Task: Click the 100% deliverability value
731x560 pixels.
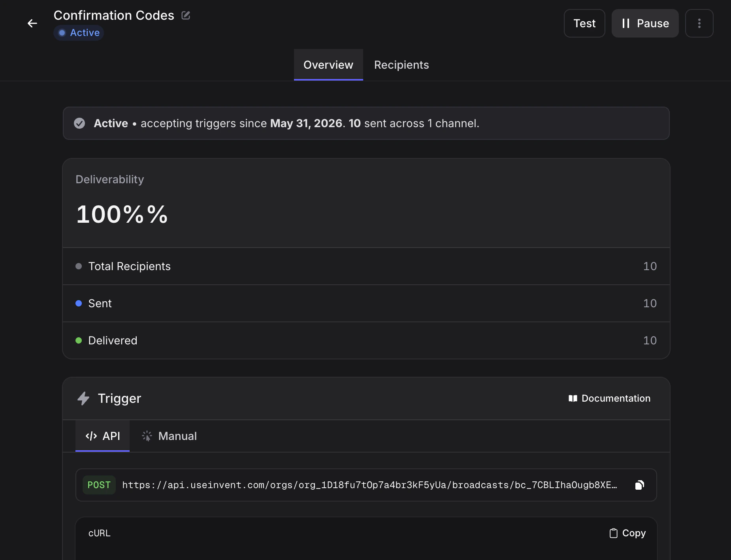Action: [122, 214]
